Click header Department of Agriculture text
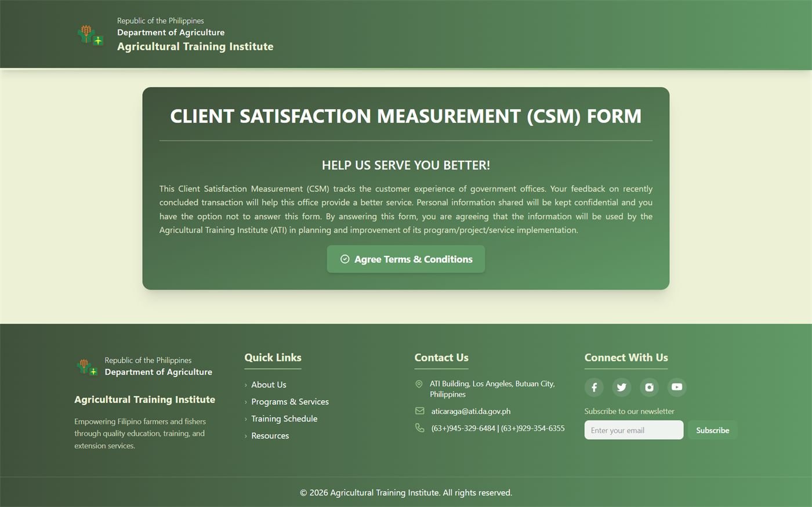The image size is (812, 507). 171,32
